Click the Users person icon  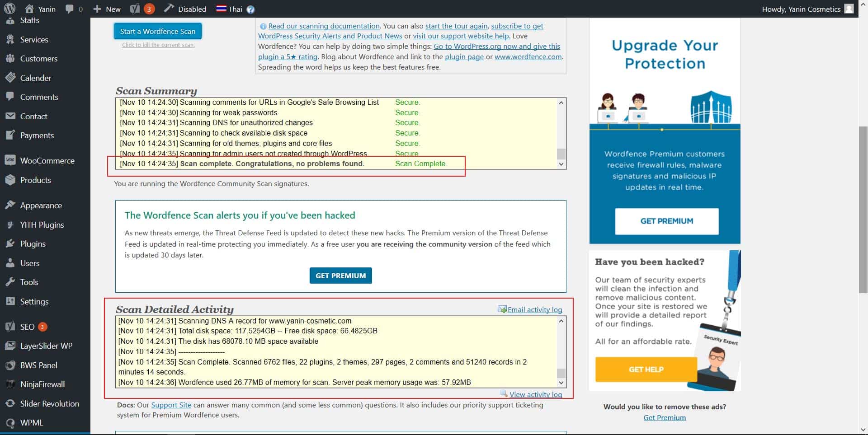(x=10, y=263)
